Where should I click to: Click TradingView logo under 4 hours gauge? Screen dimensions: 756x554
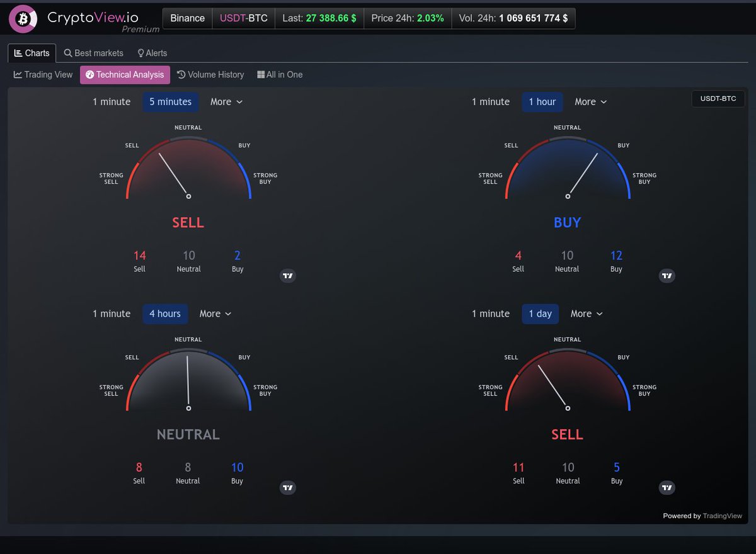288,488
